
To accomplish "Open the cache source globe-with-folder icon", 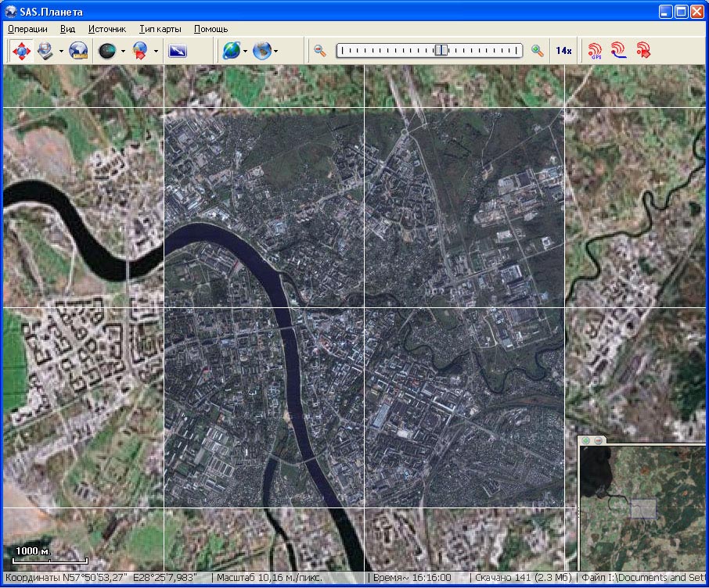I will point(78,51).
